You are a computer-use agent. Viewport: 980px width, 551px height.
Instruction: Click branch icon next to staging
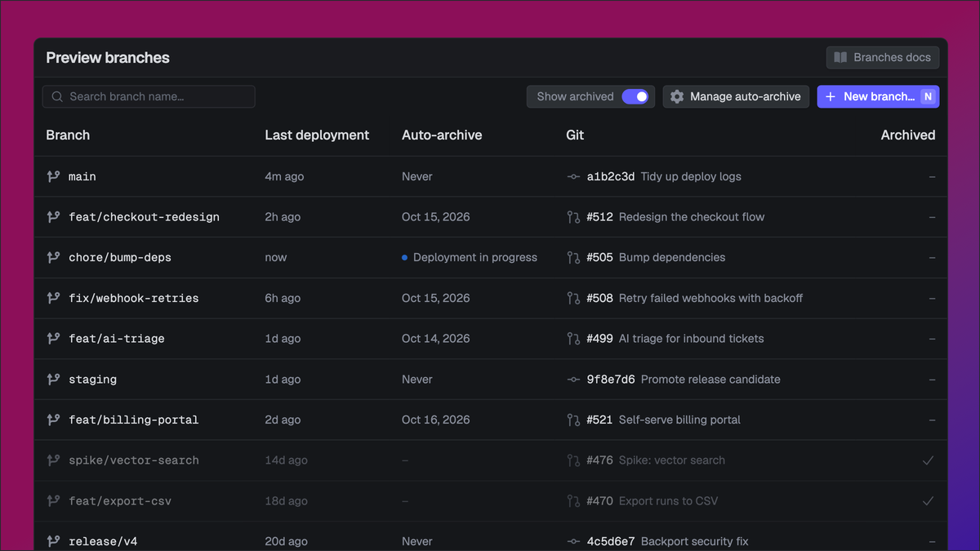click(53, 380)
